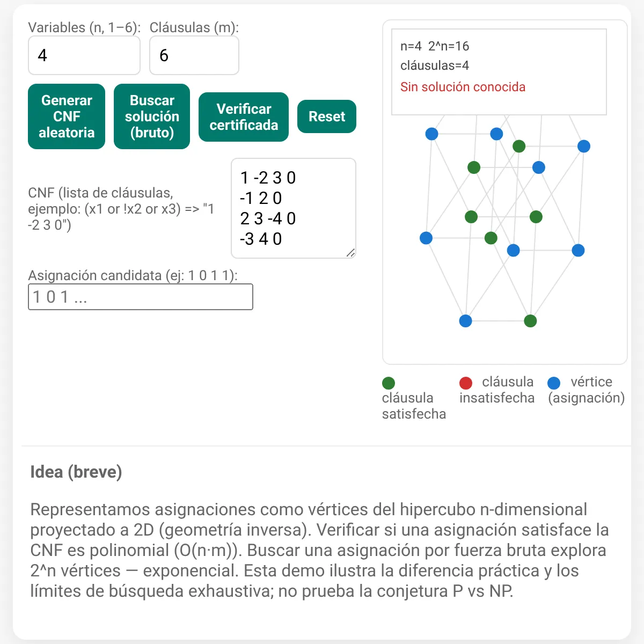Click the 'Sin solución conocida' status text
The height and width of the screenshot is (644, 644).
463,87
